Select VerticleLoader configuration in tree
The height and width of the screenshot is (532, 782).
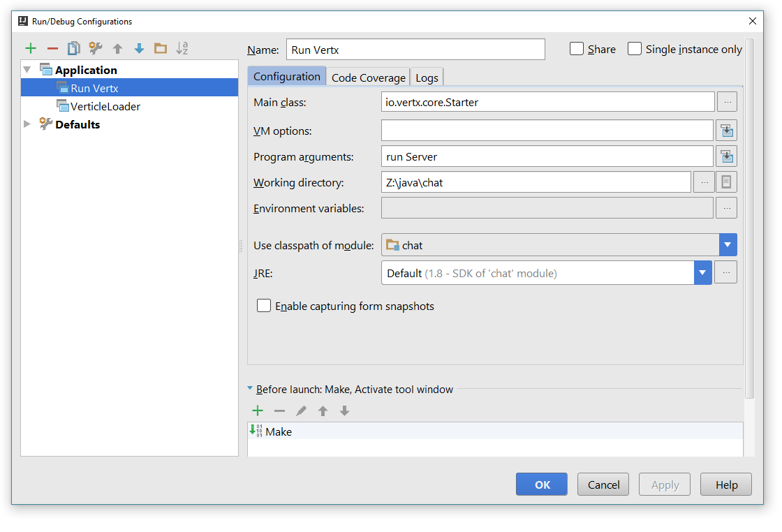[105, 106]
